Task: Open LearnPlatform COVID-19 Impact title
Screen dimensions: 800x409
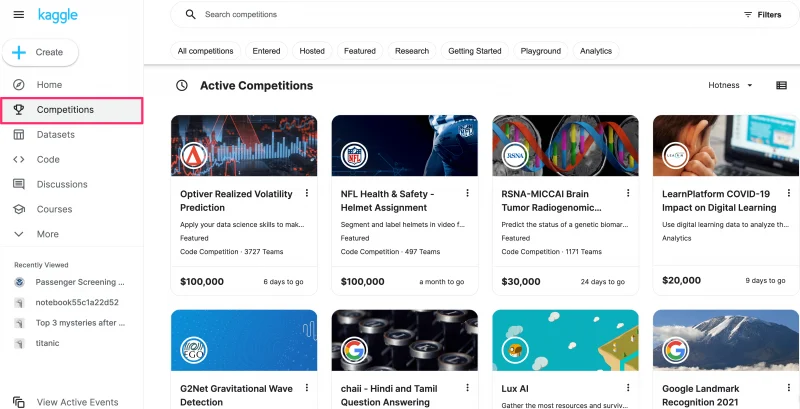Action: tap(719, 201)
